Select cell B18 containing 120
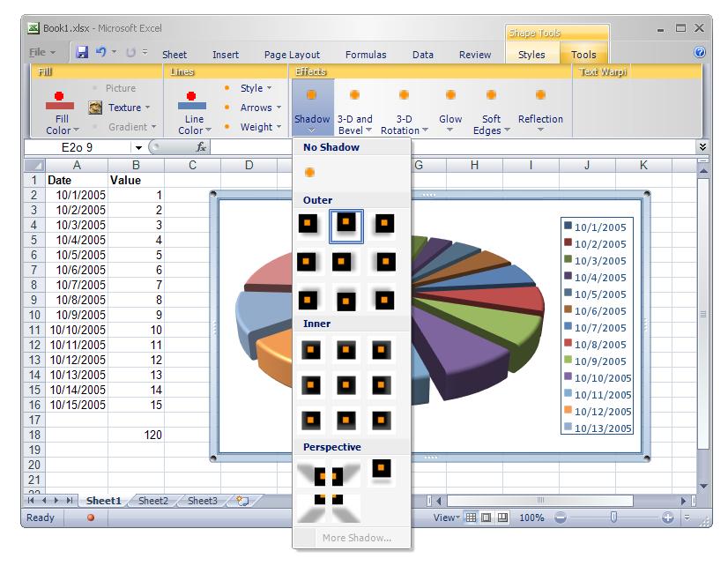 coord(136,435)
